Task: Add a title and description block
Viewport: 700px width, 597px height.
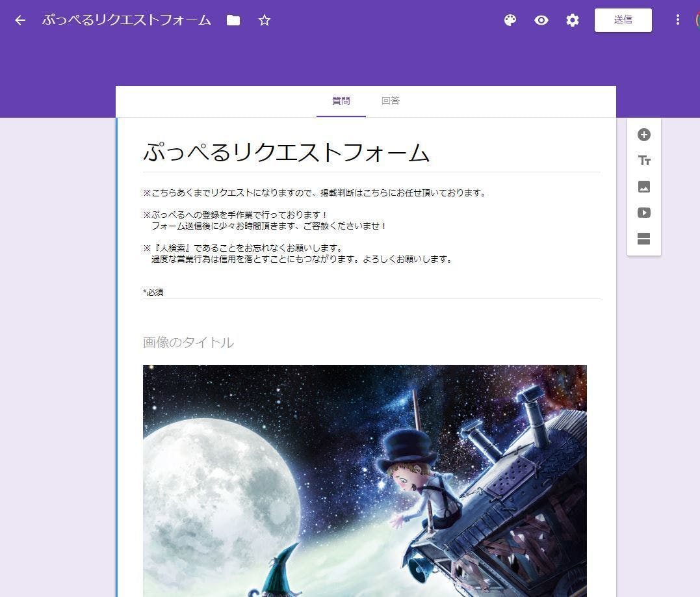Action: click(643, 161)
